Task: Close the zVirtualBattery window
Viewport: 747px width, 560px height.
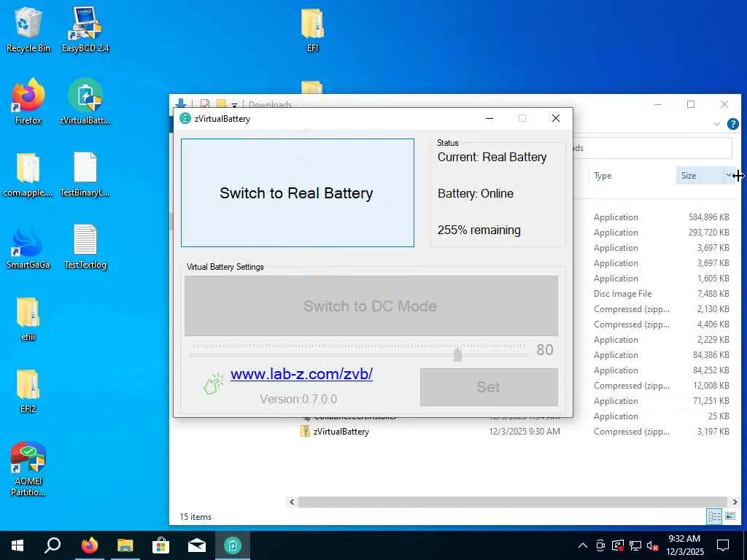Action: pyautogui.click(x=555, y=118)
